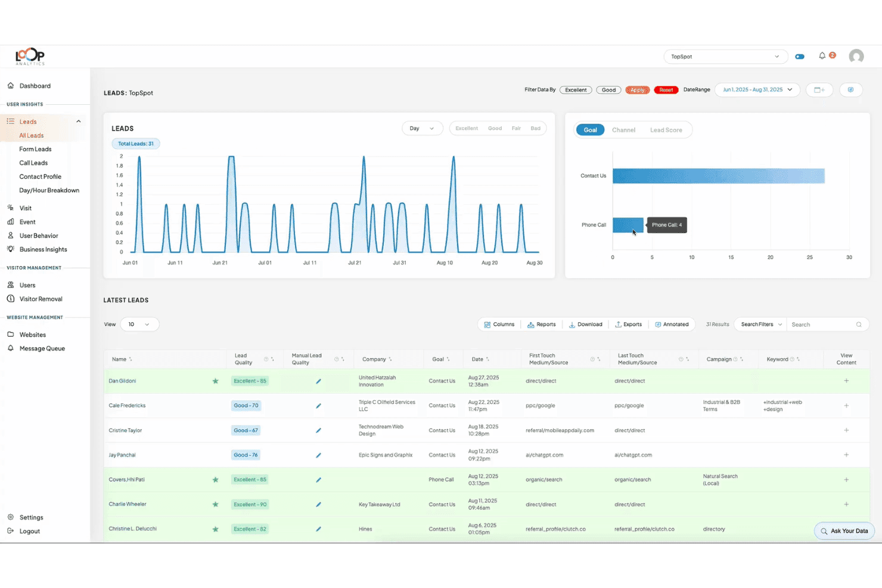Open the date range dropdown
882x588 pixels.
coord(757,90)
